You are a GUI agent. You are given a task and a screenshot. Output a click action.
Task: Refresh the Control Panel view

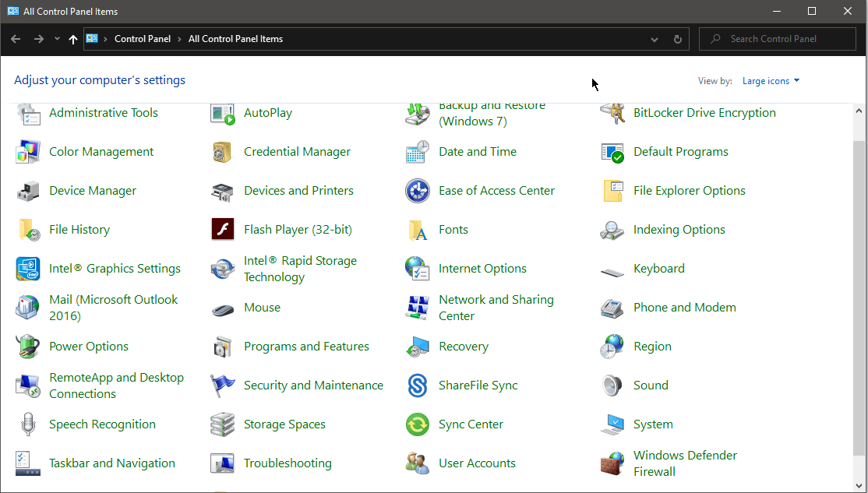678,39
